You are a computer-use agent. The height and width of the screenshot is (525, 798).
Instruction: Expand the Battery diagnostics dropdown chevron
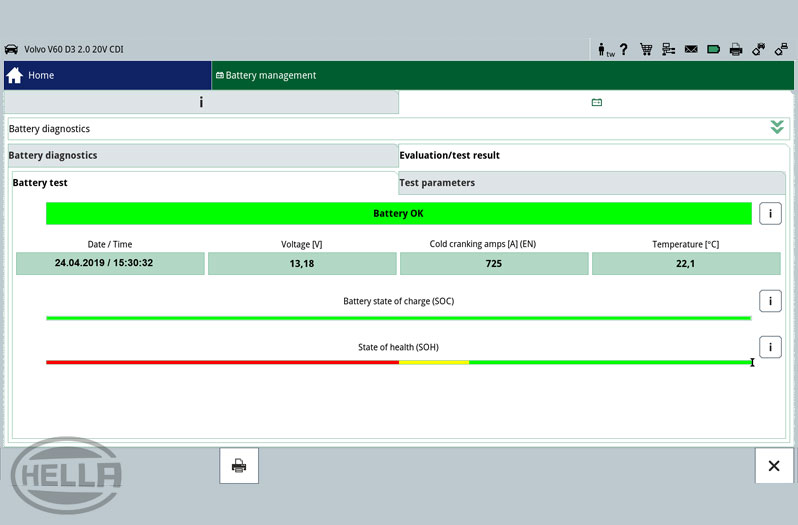(x=776, y=128)
